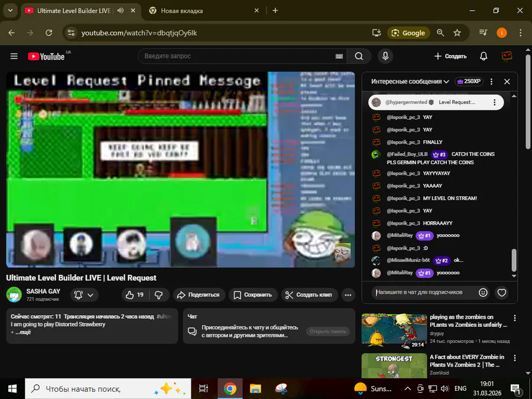Open the tab search dropdown arrow
This screenshot has width=532, height=399.
10,11
